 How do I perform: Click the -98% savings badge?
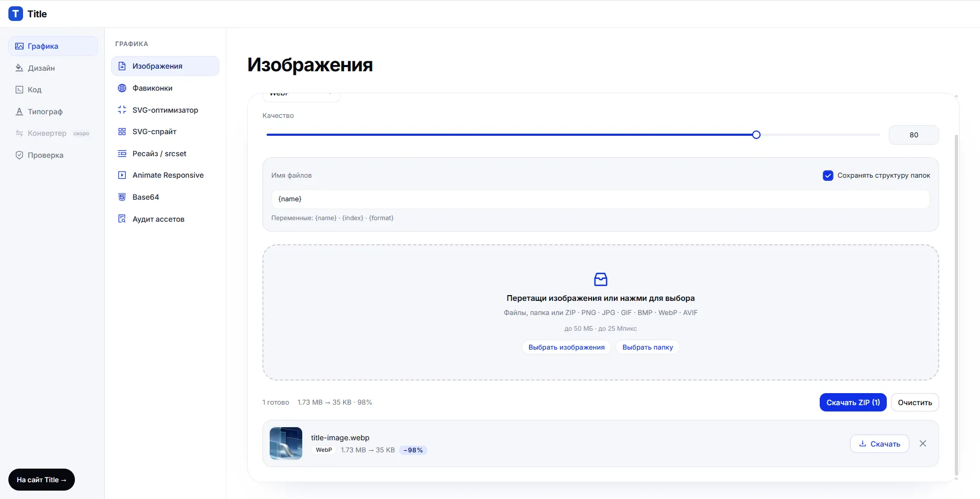[413, 450]
